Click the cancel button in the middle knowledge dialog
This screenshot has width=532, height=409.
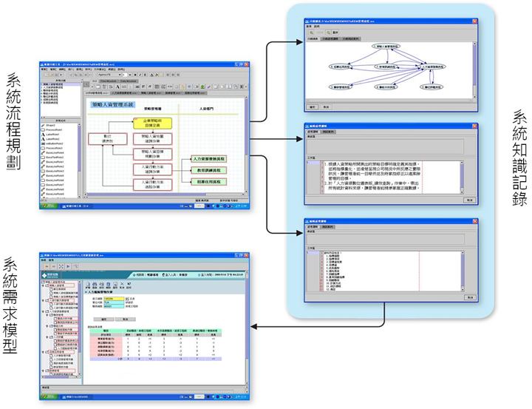(x=469, y=200)
